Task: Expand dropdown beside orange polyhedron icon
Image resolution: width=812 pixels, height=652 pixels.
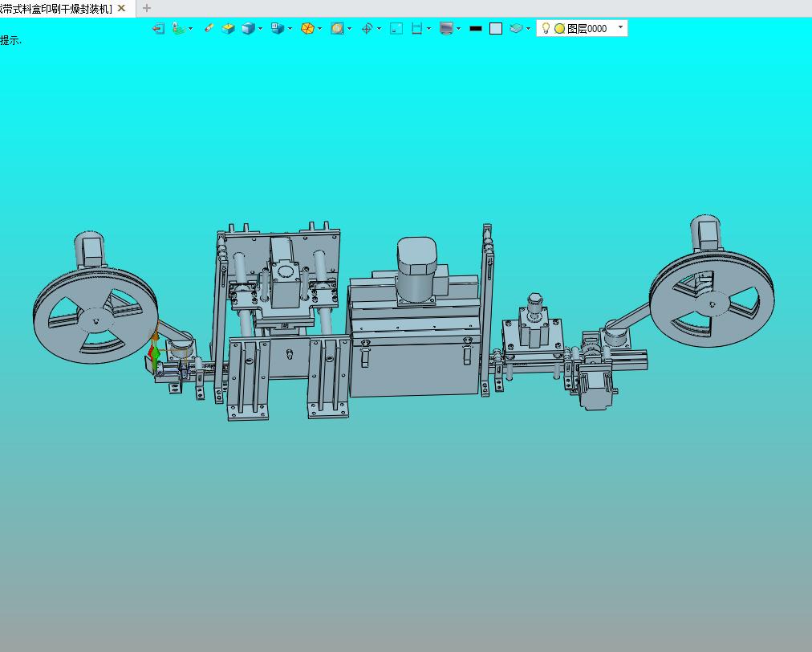Action: pos(319,29)
